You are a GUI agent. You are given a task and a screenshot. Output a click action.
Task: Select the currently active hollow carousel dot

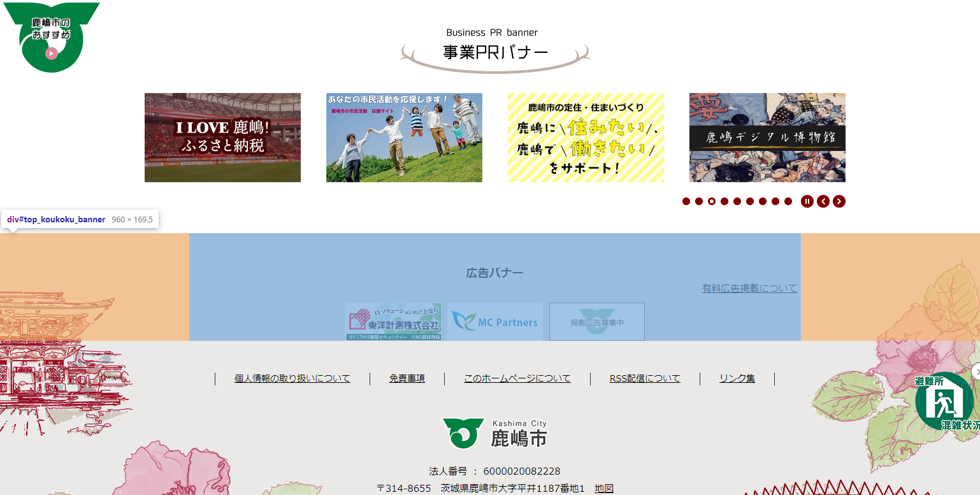[711, 201]
